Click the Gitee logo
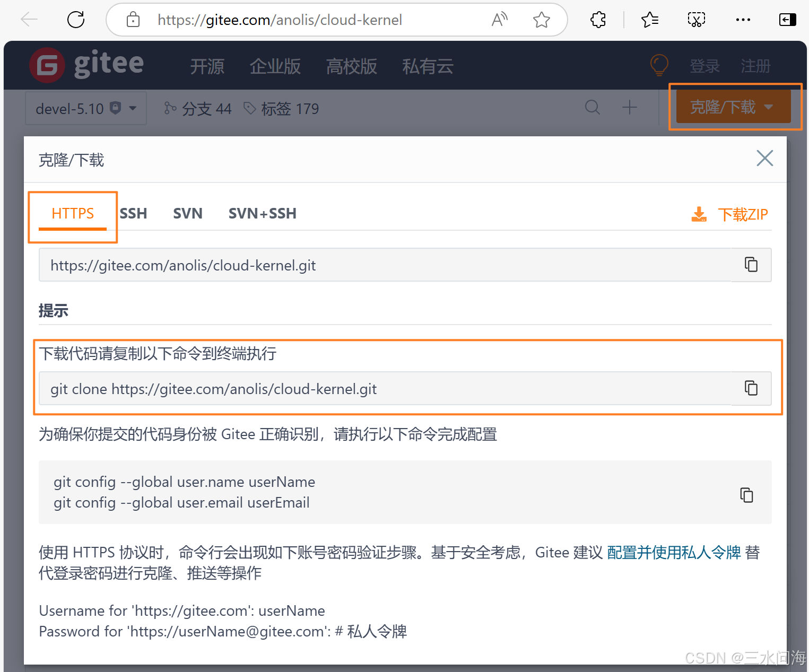The image size is (809, 672). tap(86, 65)
